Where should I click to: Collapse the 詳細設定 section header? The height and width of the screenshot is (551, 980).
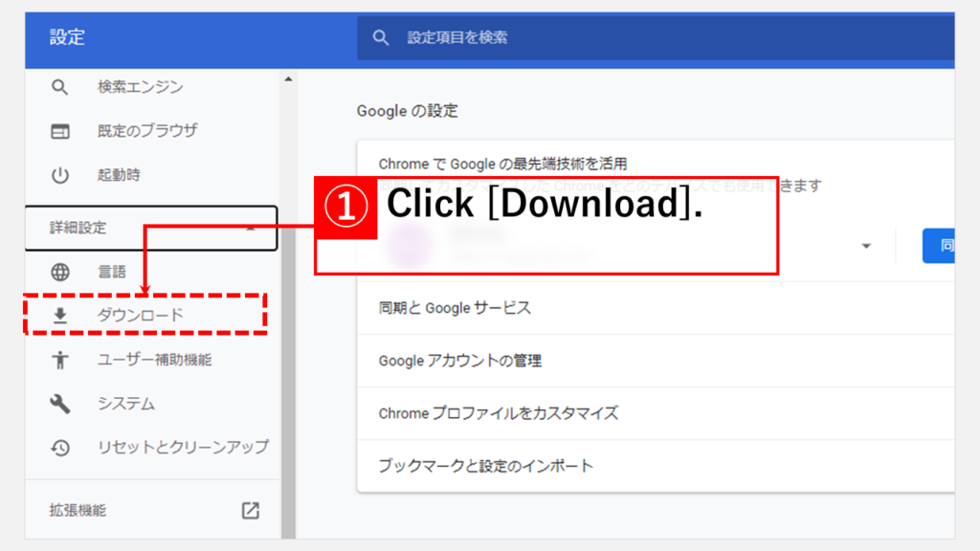coord(151,228)
